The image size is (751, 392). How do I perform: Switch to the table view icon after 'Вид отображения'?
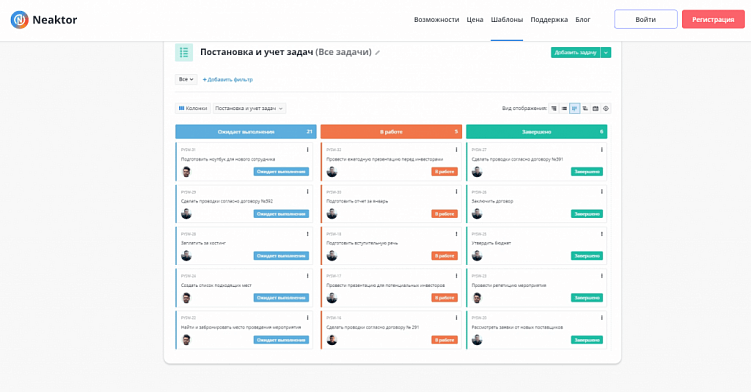(554, 108)
